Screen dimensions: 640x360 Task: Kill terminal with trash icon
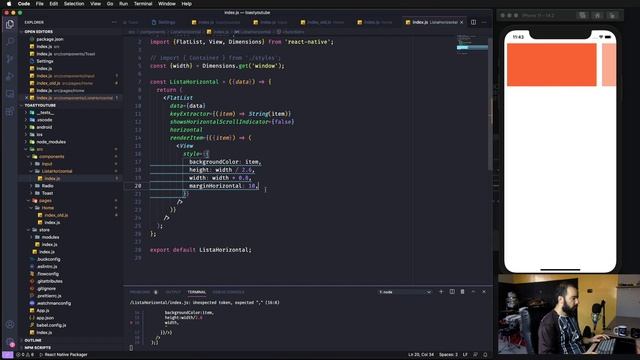click(x=462, y=292)
